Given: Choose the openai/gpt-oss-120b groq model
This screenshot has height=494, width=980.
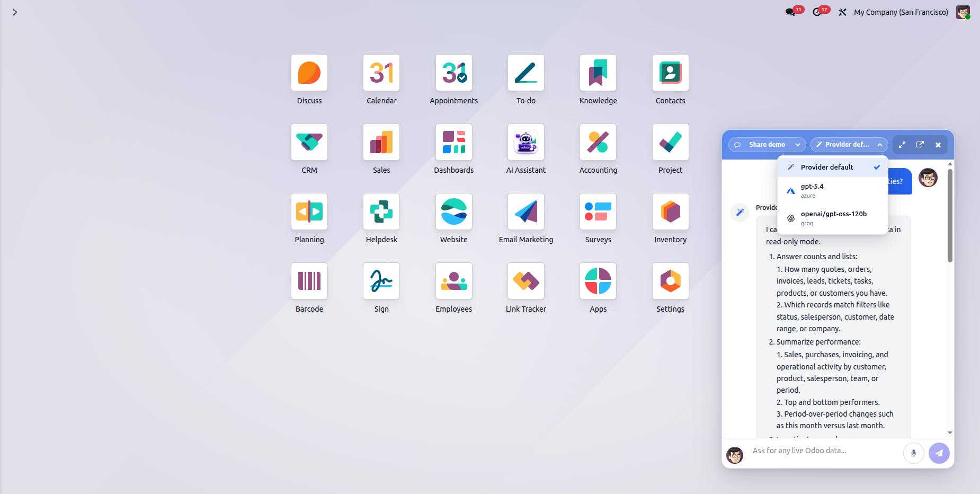Looking at the screenshot, I should coord(833,218).
